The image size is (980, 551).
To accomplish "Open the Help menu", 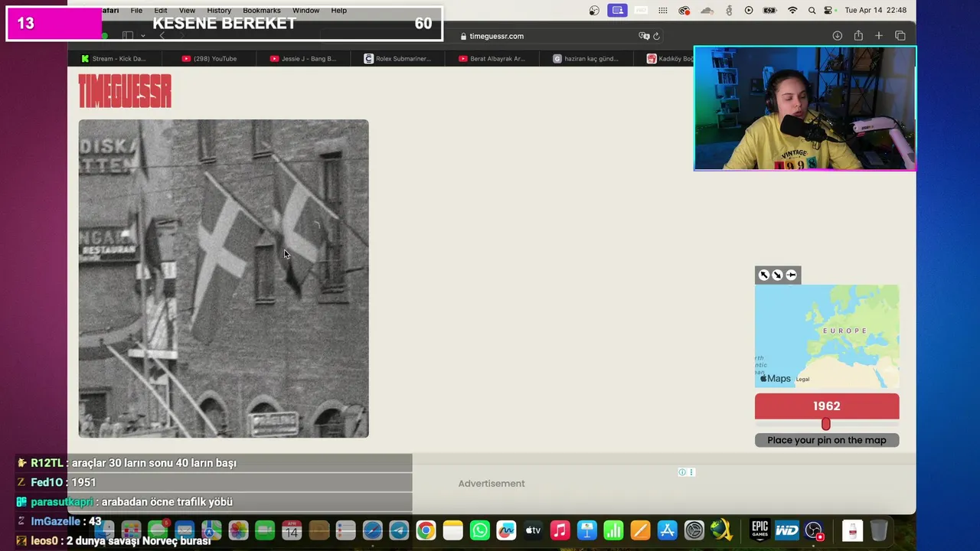I will pyautogui.click(x=338, y=11).
